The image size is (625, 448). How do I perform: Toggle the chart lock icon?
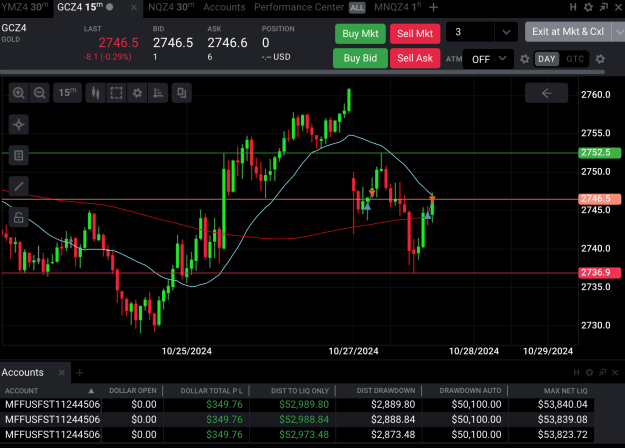(19, 217)
